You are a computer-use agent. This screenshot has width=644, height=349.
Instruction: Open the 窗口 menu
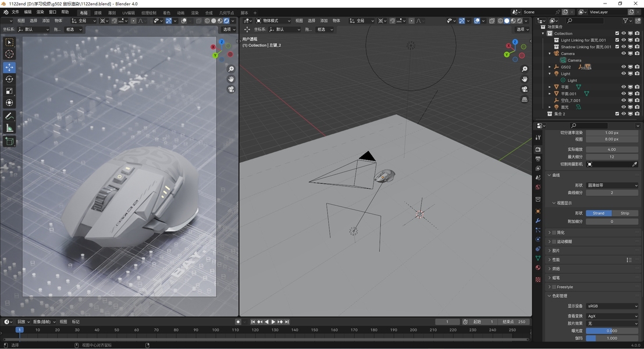(x=52, y=12)
